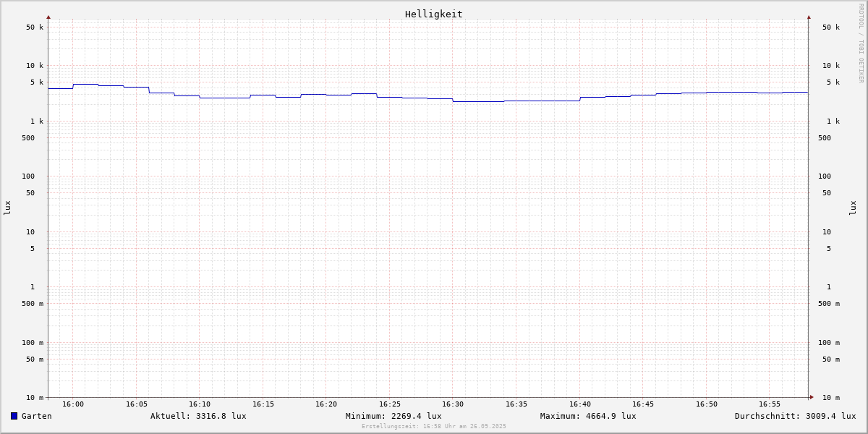Click the right vertical lux axis label

(x=853, y=208)
